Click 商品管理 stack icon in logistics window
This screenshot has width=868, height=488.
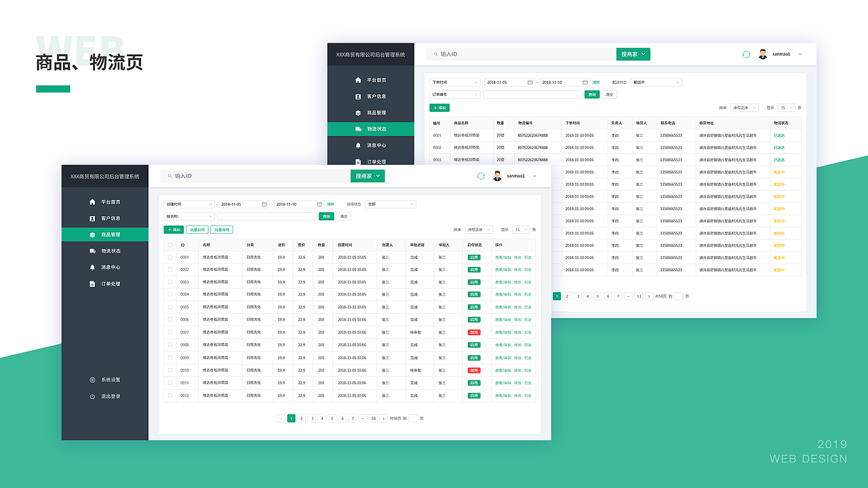tap(358, 113)
